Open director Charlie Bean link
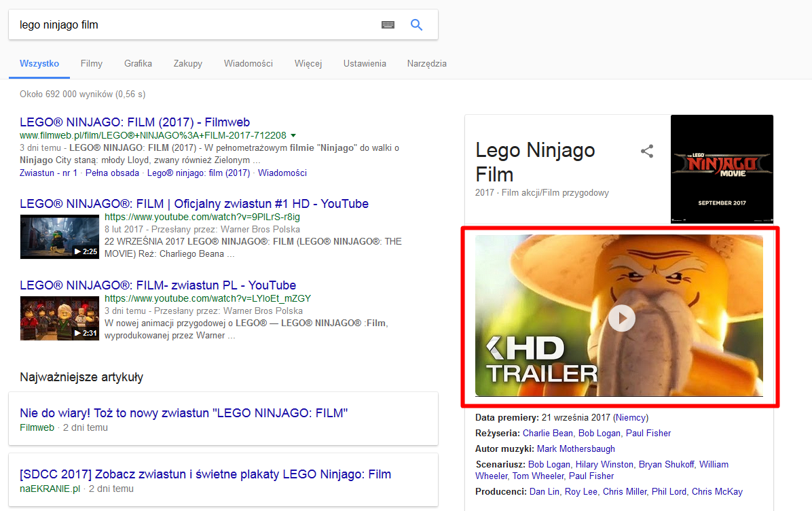812x511 pixels. pos(548,433)
